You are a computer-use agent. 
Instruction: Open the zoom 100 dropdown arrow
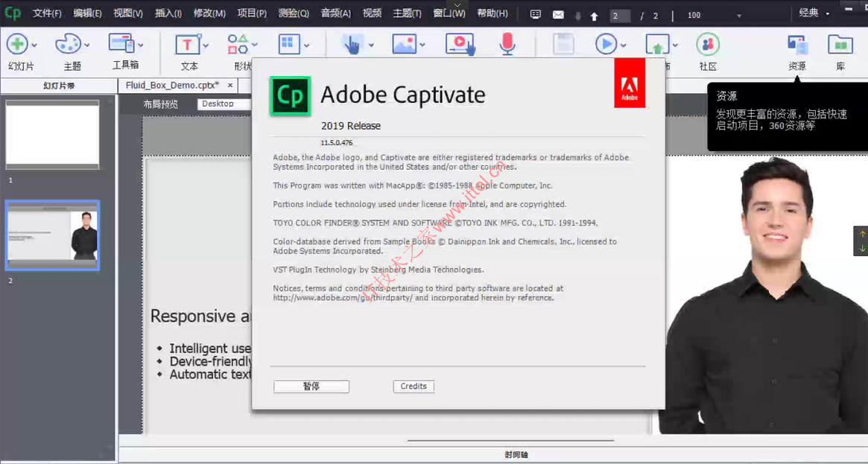pyautogui.click(x=739, y=16)
